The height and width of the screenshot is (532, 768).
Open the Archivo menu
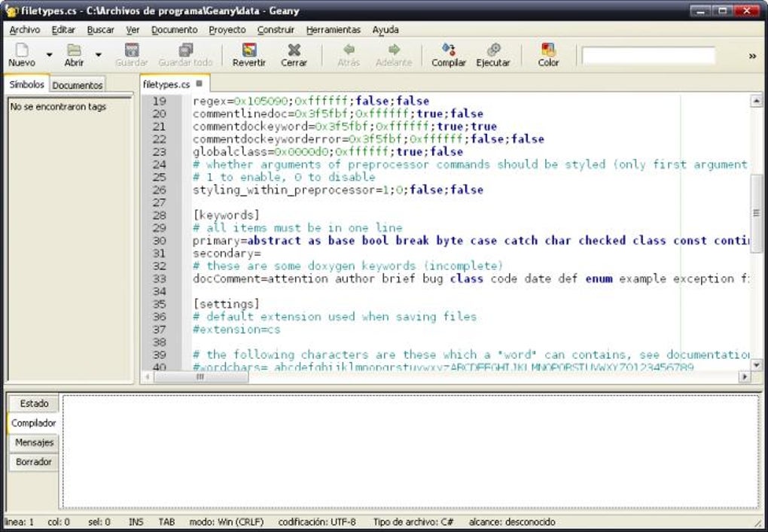[x=25, y=30]
